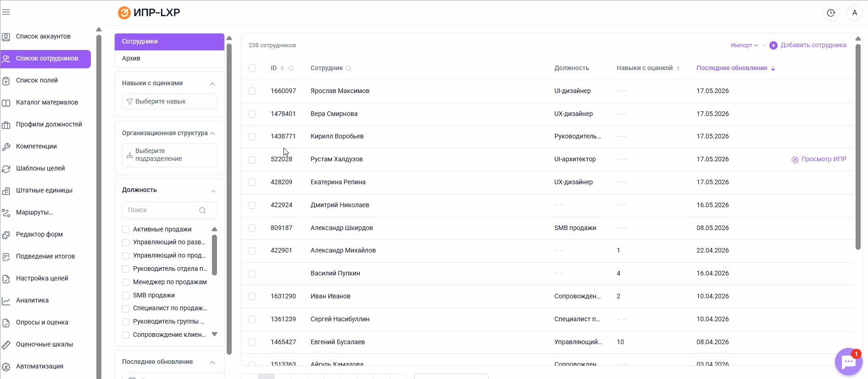Tick the SMB продажи position checkbox
Image resolution: width=868 pixels, height=379 pixels.
(126, 296)
